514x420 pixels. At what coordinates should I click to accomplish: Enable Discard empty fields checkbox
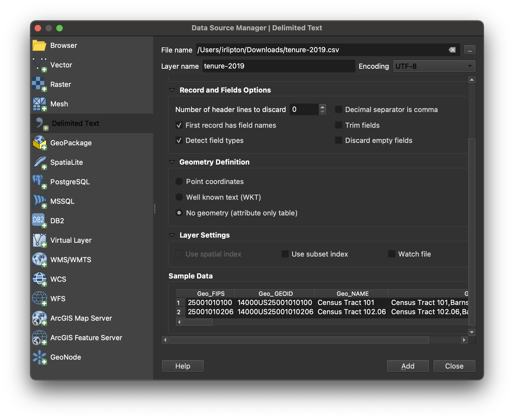[x=338, y=140]
